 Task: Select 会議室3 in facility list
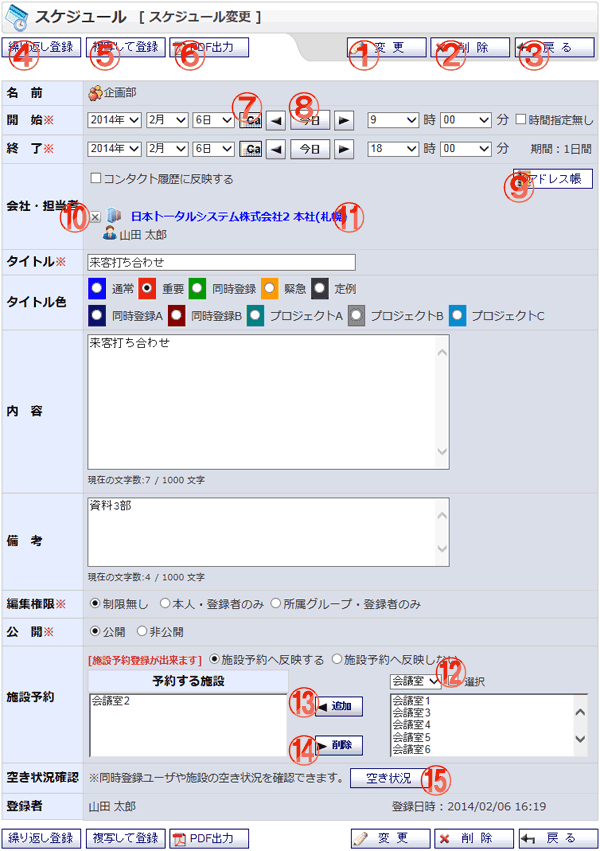pyautogui.click(x=411, y=713)
